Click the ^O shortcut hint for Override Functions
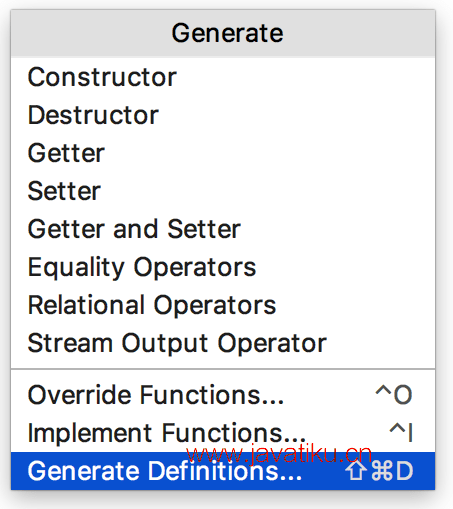 (394, 395)
